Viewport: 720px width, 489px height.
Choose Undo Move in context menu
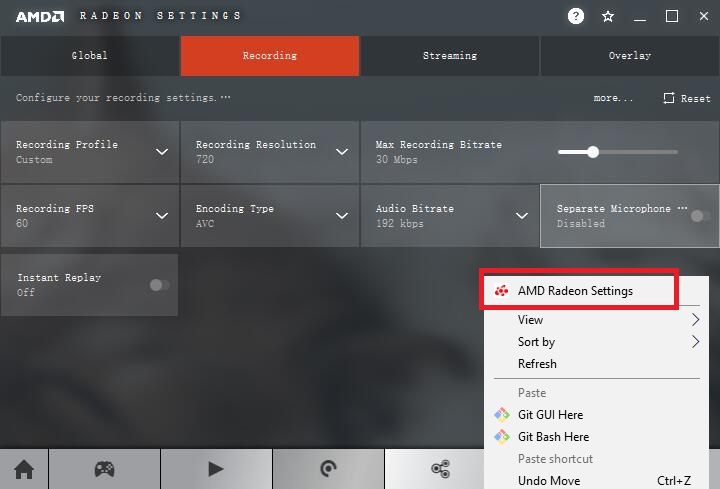(x=596, y=480)
